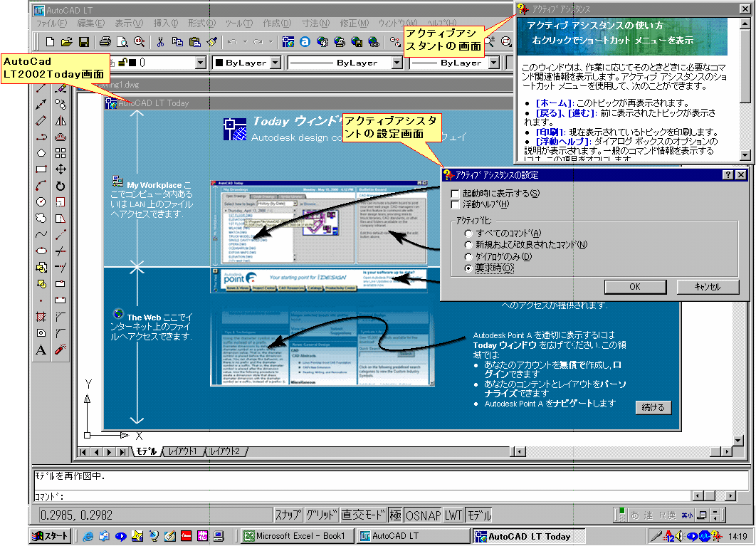Toggle 直交モード in the status bar

(364, 515)
